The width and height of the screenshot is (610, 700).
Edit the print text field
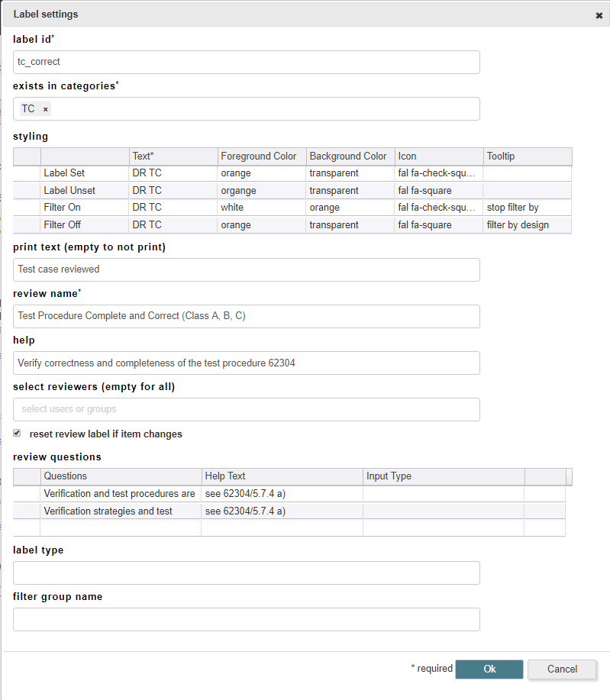247,269
